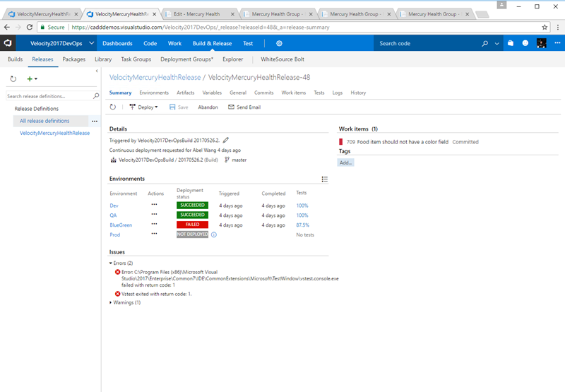Image resolution: width=565 pixels, height=392 pixels.
Task: Open the actions ellipsis for the BlueGreen environment
Action: click(x=154, y=224)
